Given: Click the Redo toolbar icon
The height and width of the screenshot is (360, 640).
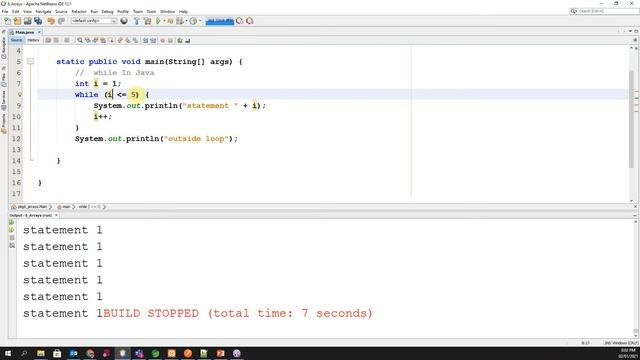Looking at the screenshot, I should coord(61,21).
